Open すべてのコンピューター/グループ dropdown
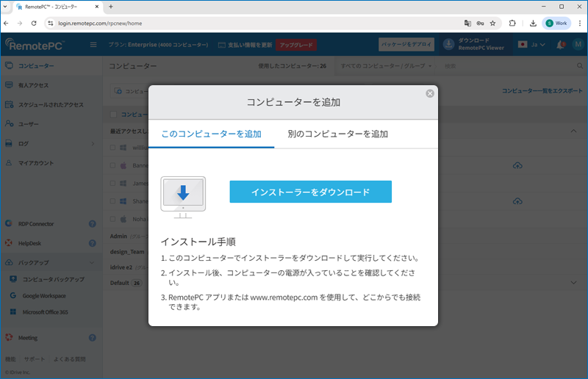The image size is (588, 379). [386, 66]
